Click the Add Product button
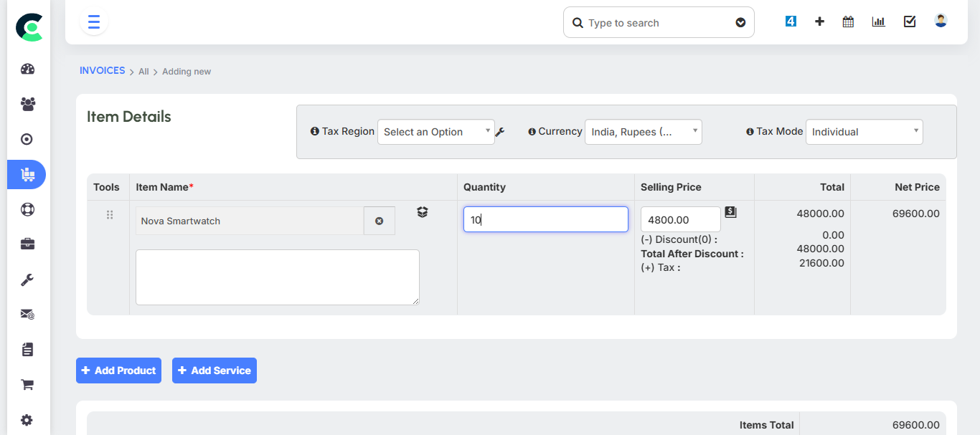980x435 pixels. pyautogui.click(x=118, y=371)
